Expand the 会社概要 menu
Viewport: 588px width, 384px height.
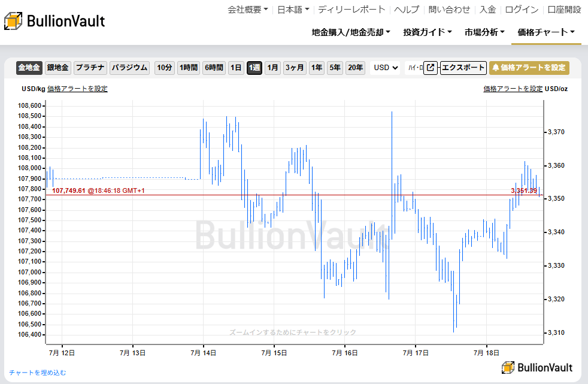[x=248, y=10]
